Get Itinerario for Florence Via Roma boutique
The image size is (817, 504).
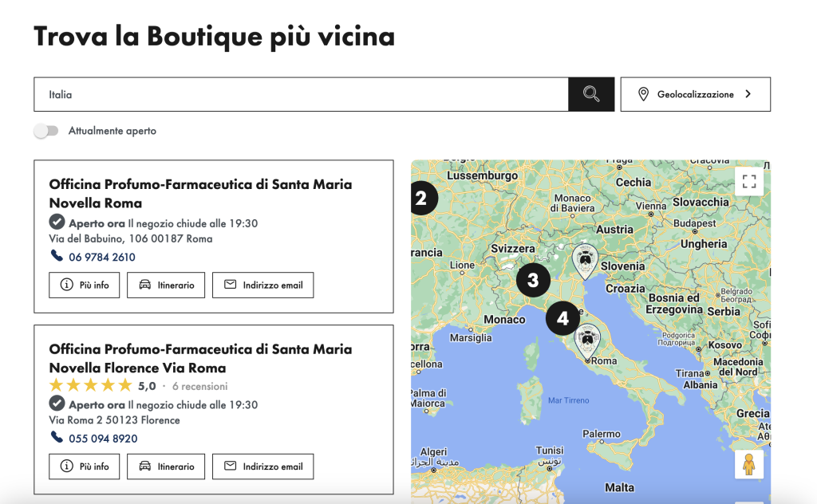coord(166,466)
